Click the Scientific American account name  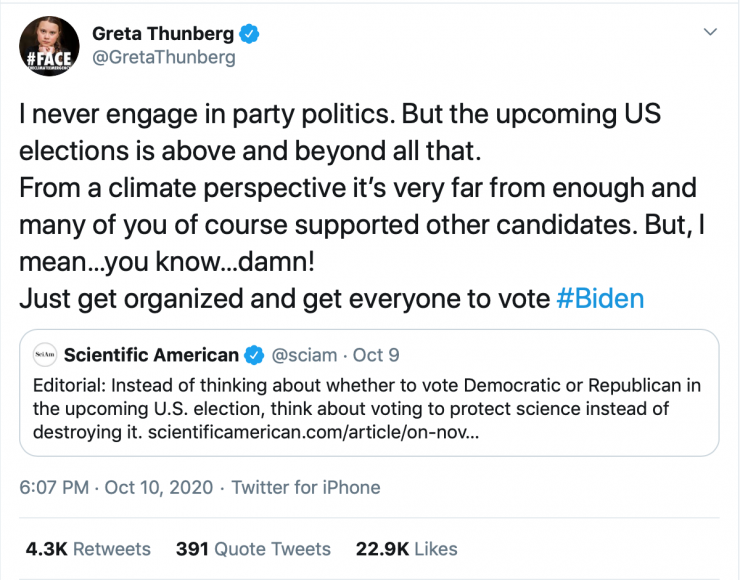coord(151,354)
